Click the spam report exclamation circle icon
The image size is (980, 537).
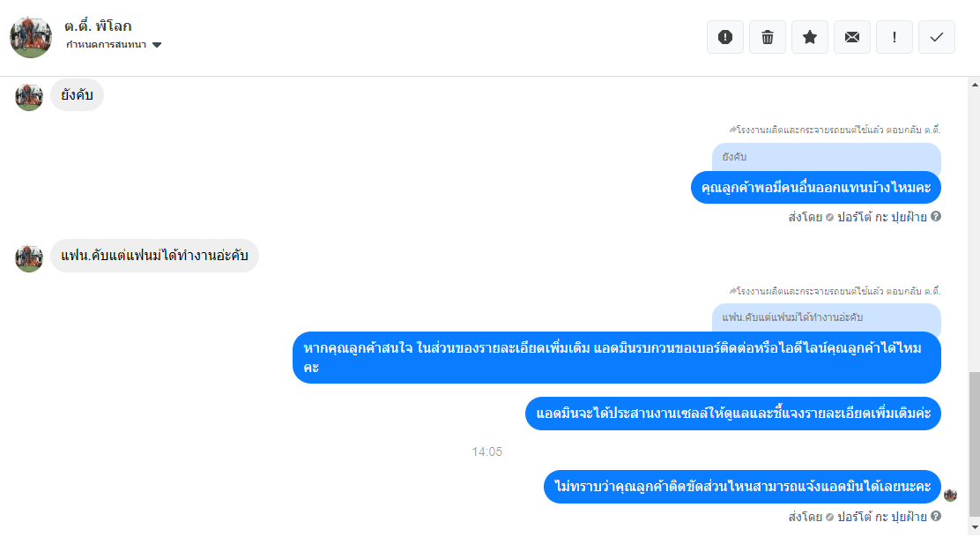725,37
